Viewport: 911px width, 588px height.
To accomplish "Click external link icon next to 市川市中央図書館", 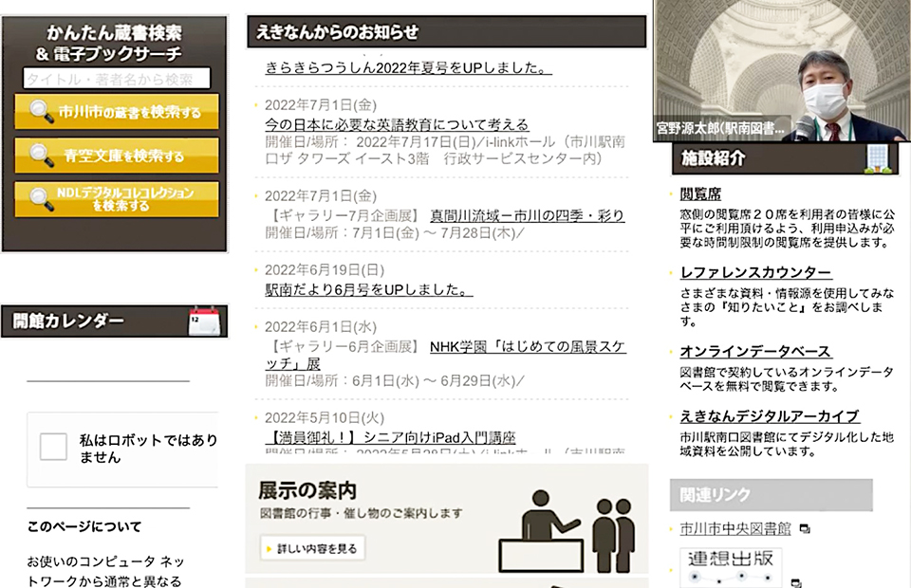I will 804,529.
